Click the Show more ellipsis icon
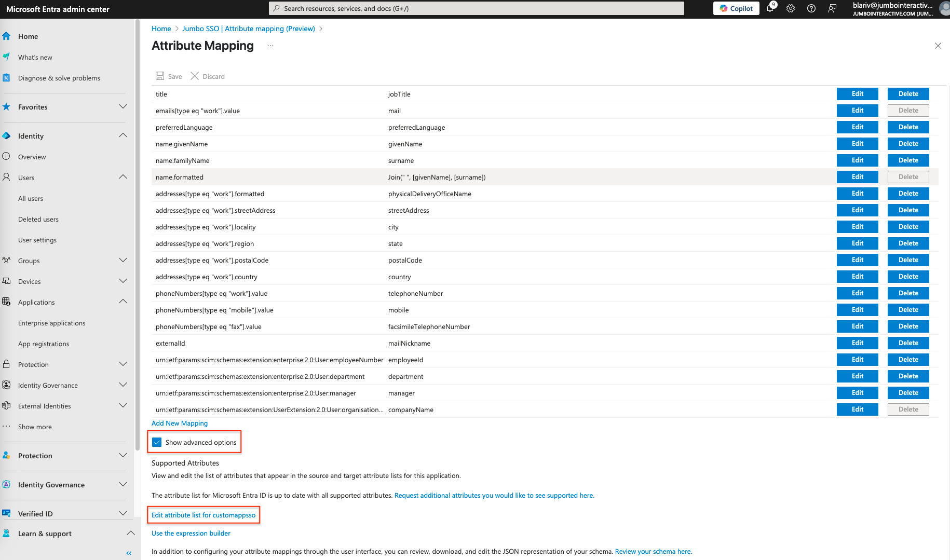The height and width of the screenshot is (560, 950). click(6, 426)
